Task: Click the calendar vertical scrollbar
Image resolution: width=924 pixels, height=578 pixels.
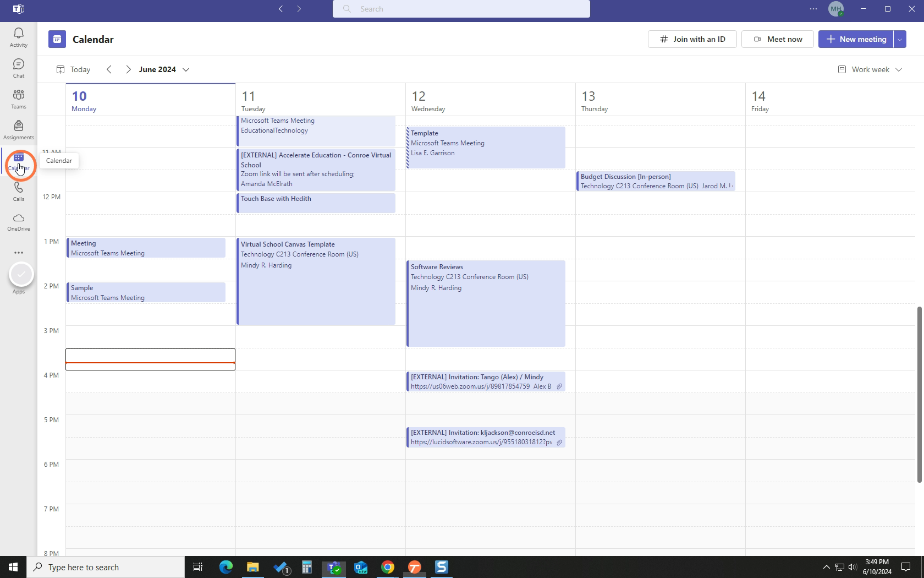Action: [919, 394]
